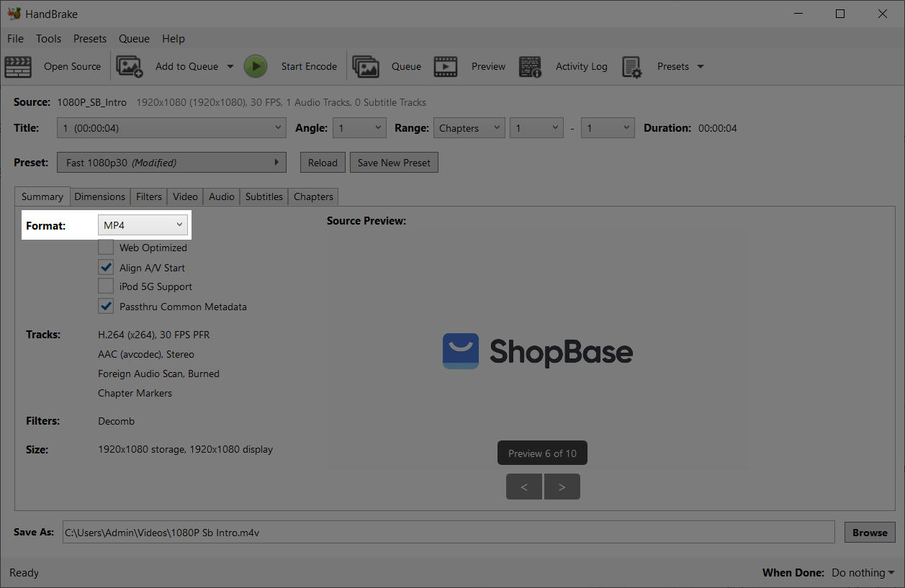The image size is (905, 588).
Task: Open the Range type dropdown showing Chapters
Action: [x=469, y=128]
